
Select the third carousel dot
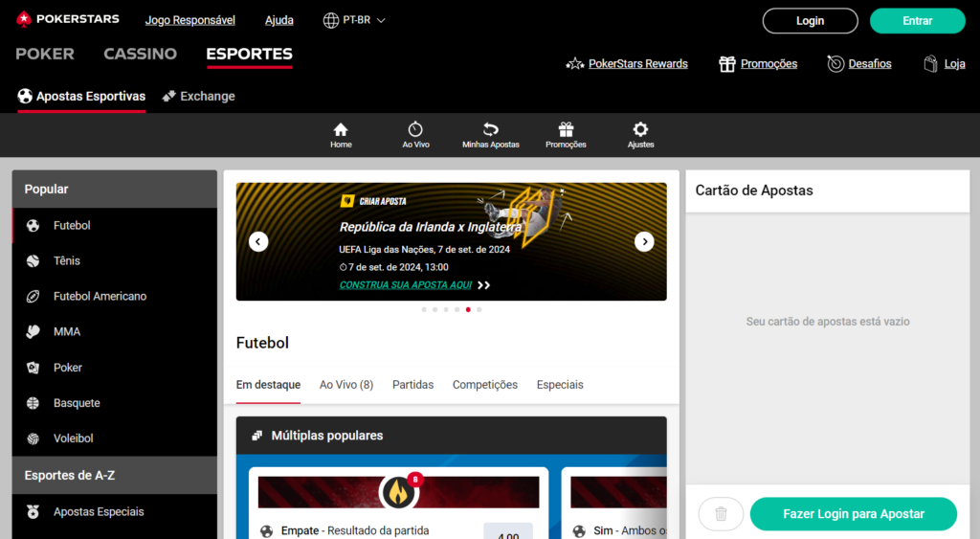pos(446,309)
